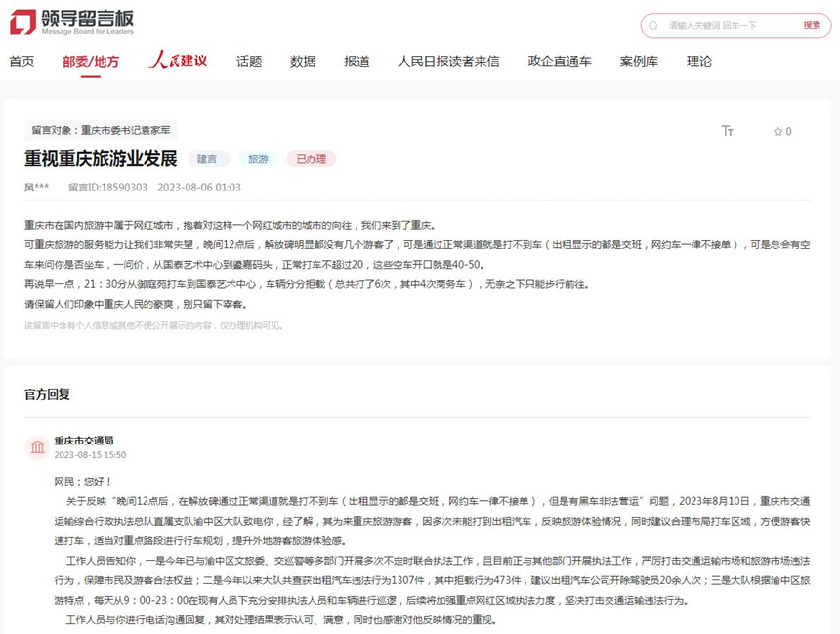Select the 旅游 topic tag

(258, 157)
